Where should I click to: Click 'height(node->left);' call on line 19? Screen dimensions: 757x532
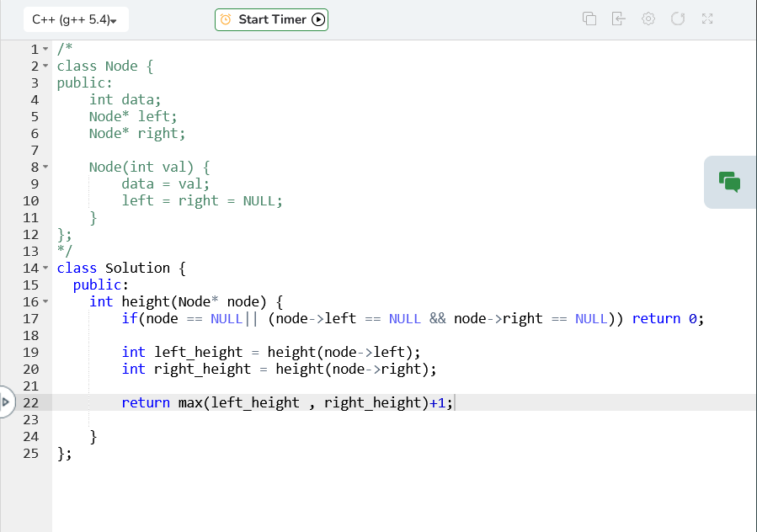tap(344, 353)
